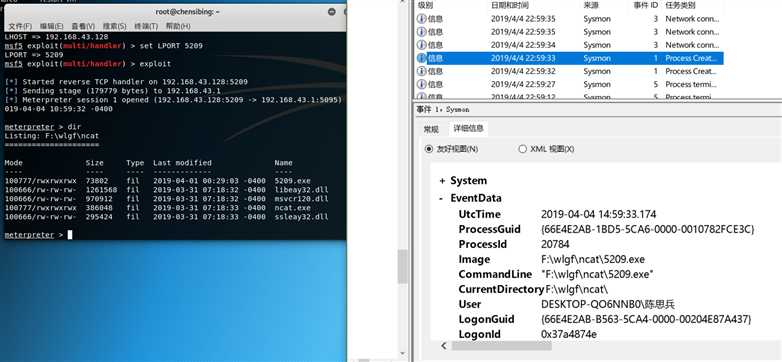Click the User value DESKTOP-QO6NNB0\陈思兵
782x362 pixels.
pyautogui.click(x=608, y=304)
